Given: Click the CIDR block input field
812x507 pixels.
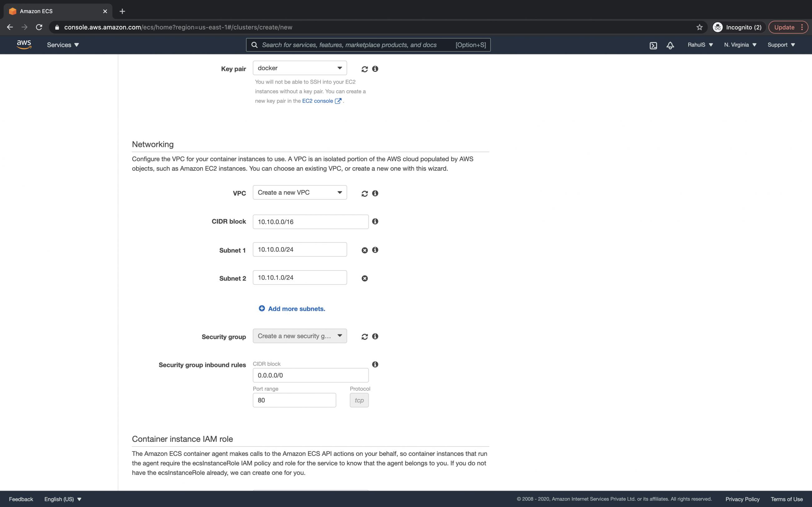Looking at the screenshot, I should pyautogui.click(x=310, y=221).
